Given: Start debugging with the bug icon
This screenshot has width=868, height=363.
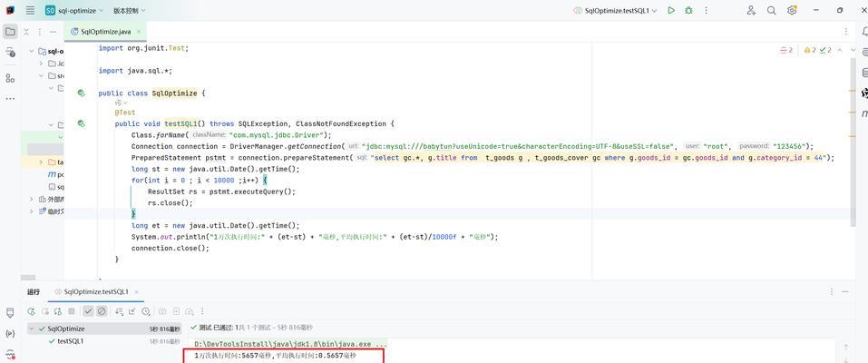Looking at the screenshot, I should [688, 10].
